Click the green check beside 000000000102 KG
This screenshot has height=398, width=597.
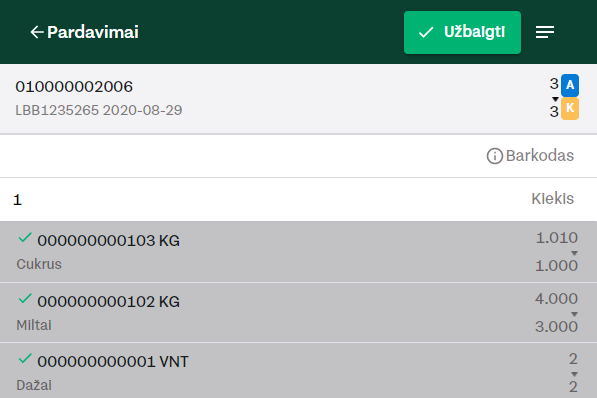click(25, 299)
